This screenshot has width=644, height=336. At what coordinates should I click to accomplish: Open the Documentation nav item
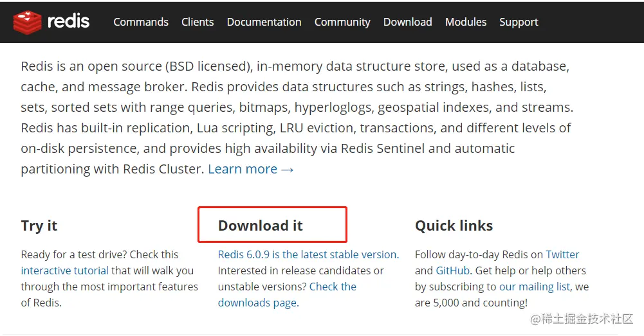[x=264, y=22]
